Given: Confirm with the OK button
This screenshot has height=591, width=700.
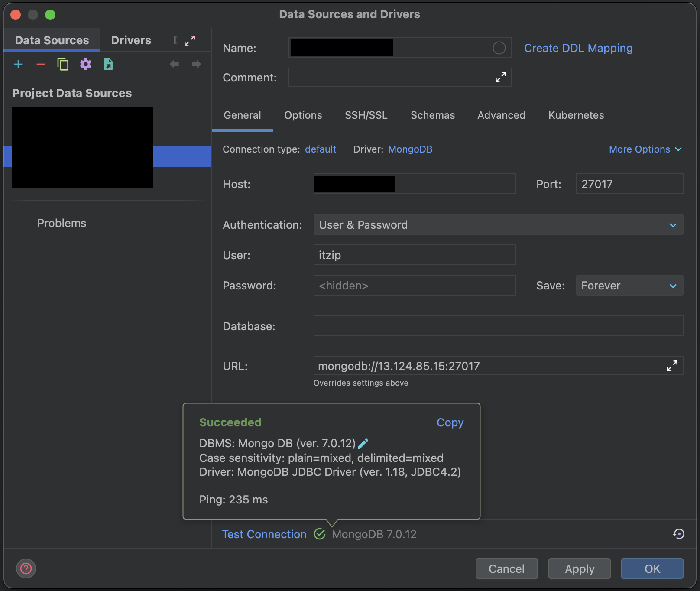Looking at the screenshot, I should [x=652, y=568].
